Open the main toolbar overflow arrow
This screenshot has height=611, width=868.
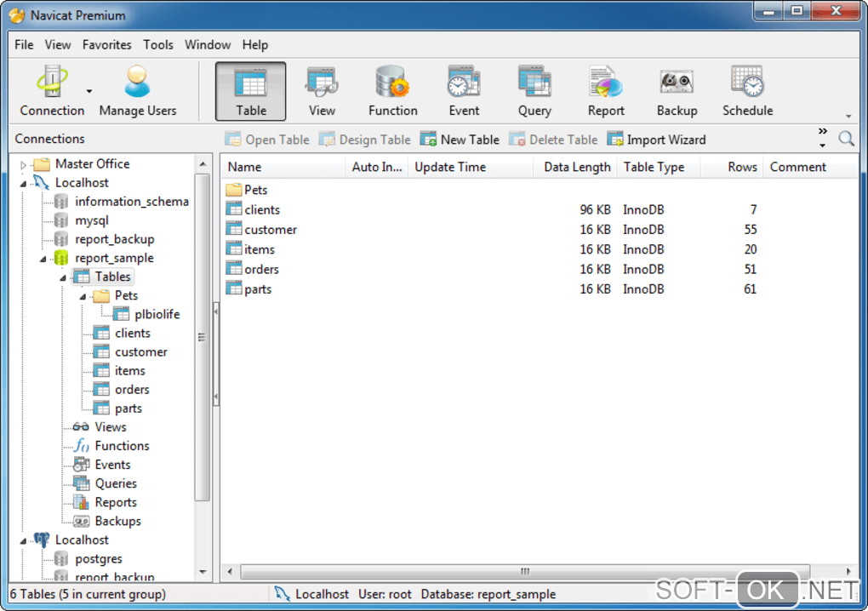tap(848, 117)
